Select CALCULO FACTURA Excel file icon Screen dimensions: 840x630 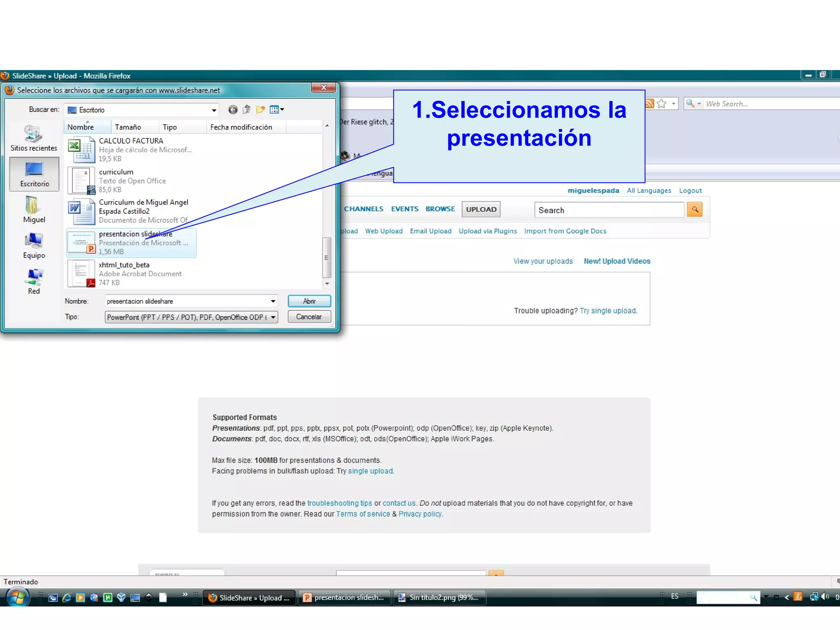81,150
